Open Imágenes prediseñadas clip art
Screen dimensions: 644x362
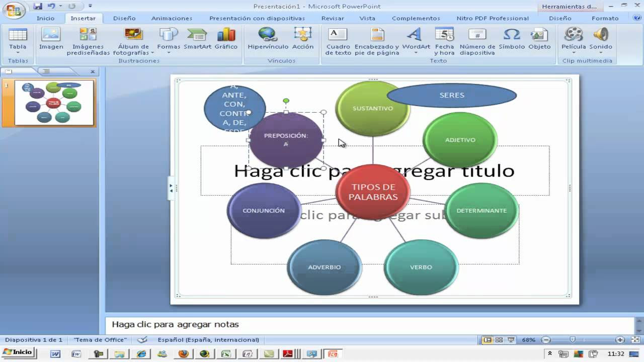click(88, 41)
